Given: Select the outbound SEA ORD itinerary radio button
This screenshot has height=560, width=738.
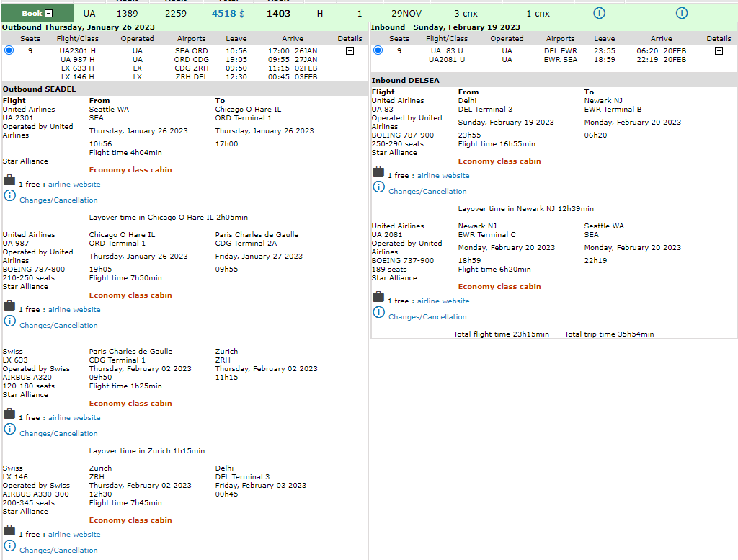Looking at the screenshot, I should [x=9, y=50].
